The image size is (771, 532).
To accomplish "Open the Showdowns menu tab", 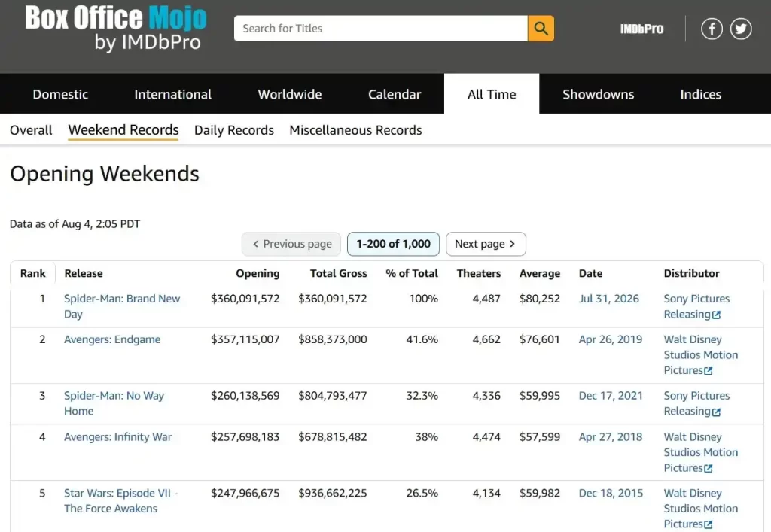I will [x=598, y=94].
